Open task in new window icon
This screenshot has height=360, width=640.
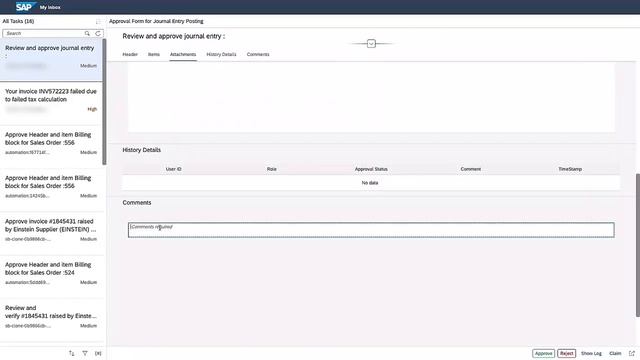pyautogui.click(x=632, y=353)
